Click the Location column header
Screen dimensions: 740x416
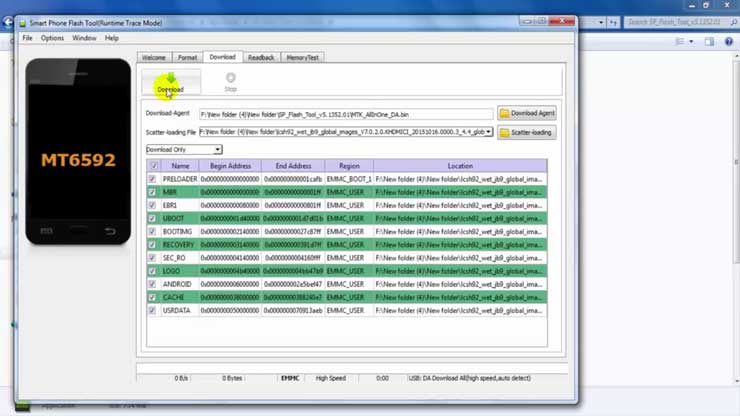460,166
